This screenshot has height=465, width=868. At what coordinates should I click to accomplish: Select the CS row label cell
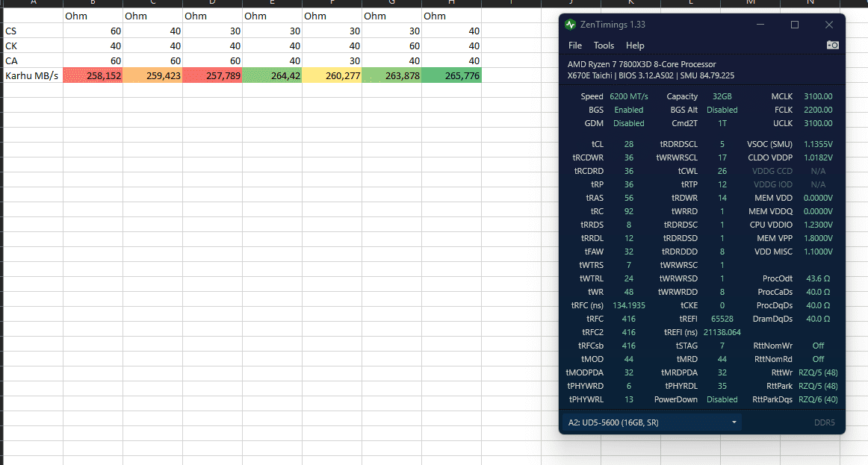33,31
